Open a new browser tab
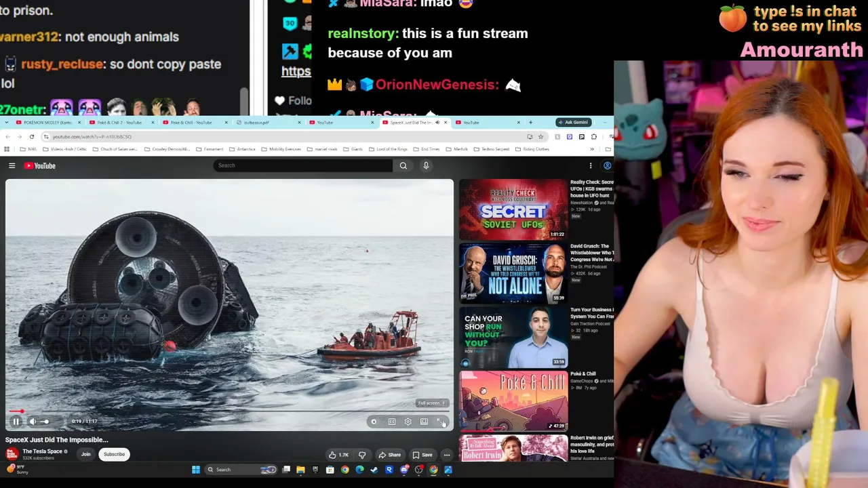This screenshot has height=488, width=868. pyautogui.click(x=530, y=123)
